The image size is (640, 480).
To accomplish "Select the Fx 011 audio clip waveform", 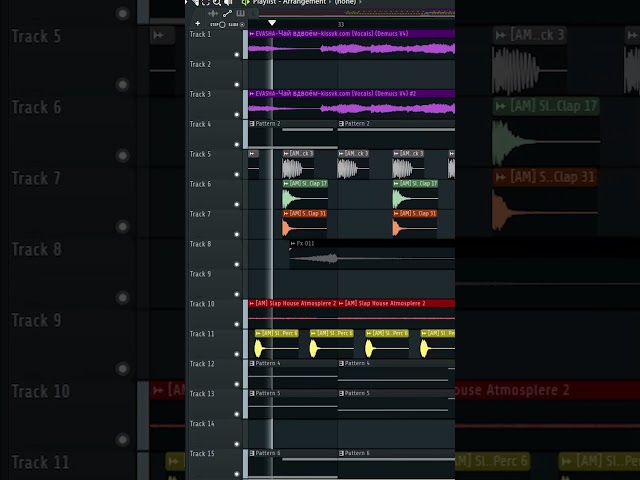I will pyautogui.click(x=372, y=258).
